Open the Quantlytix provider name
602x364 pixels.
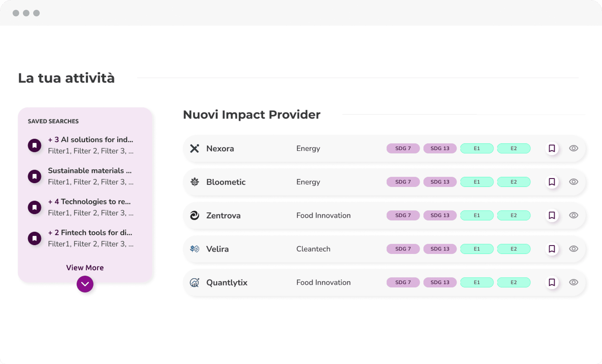tap(227, 282)
